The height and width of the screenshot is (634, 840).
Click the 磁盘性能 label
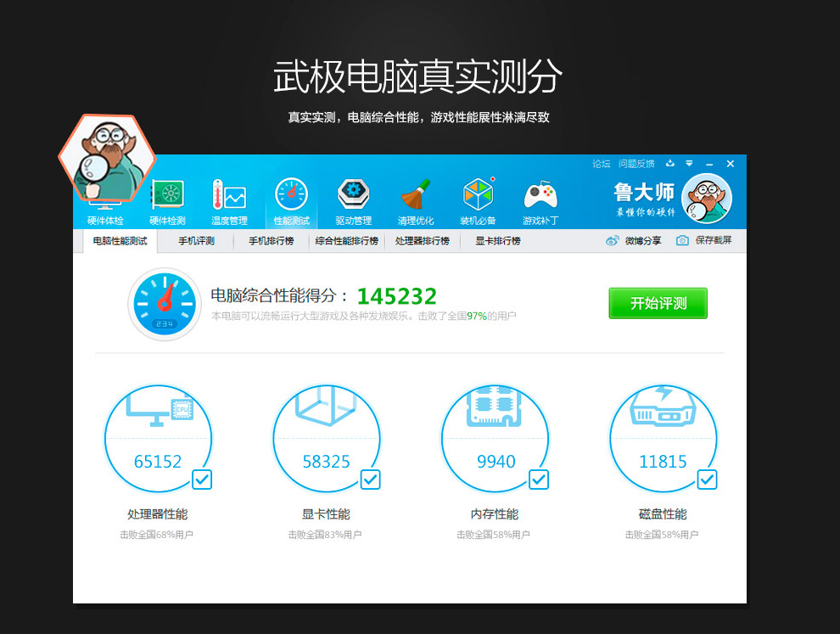coord(663,514)
